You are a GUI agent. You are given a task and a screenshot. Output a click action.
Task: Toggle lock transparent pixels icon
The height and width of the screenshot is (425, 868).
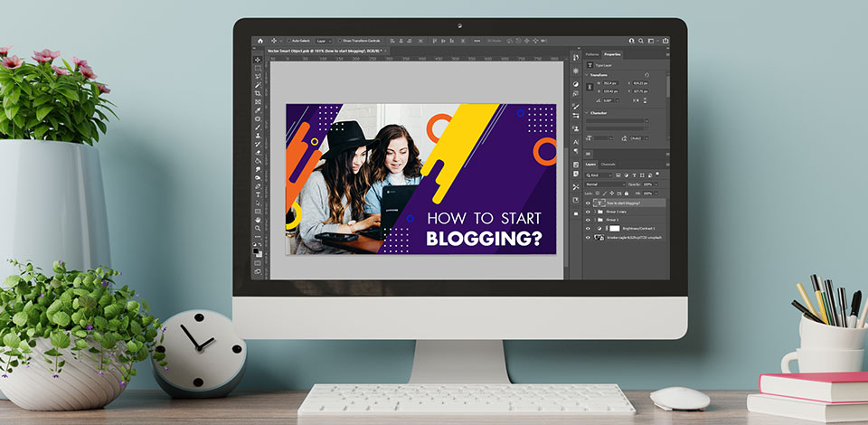(x=598, y=194)
